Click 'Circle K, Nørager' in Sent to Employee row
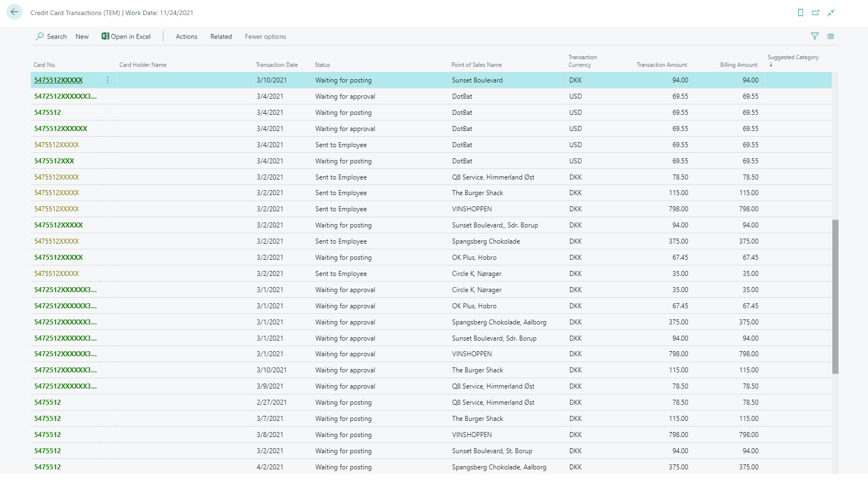 tap(476, 274)
